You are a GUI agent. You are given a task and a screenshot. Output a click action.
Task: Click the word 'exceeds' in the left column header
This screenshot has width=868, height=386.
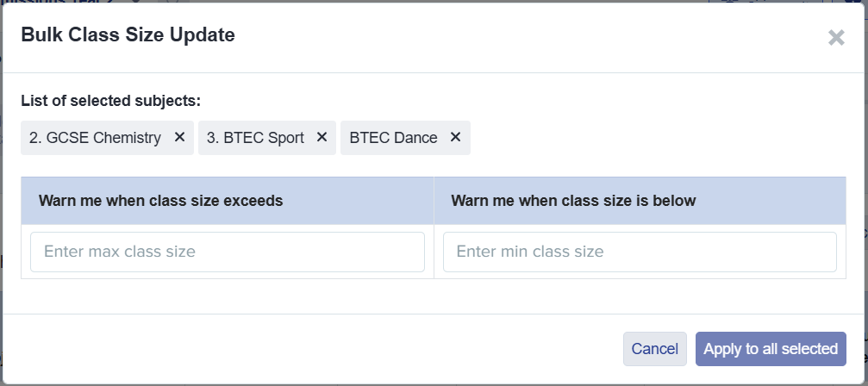point(254,201)
